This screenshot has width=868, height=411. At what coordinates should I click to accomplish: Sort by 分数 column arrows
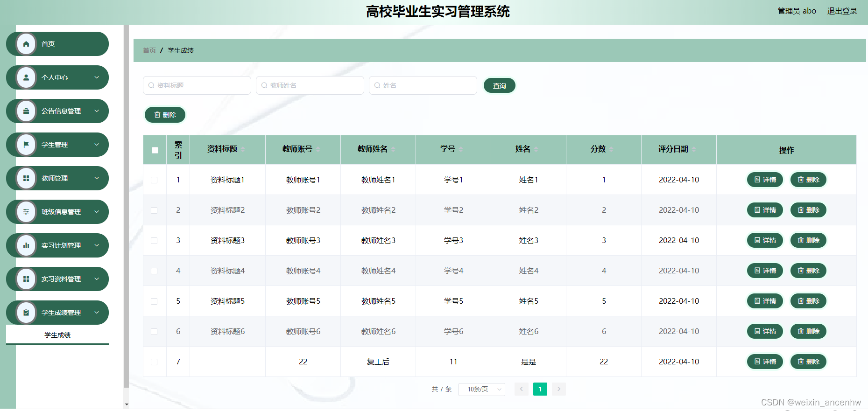tap(611, 149)
